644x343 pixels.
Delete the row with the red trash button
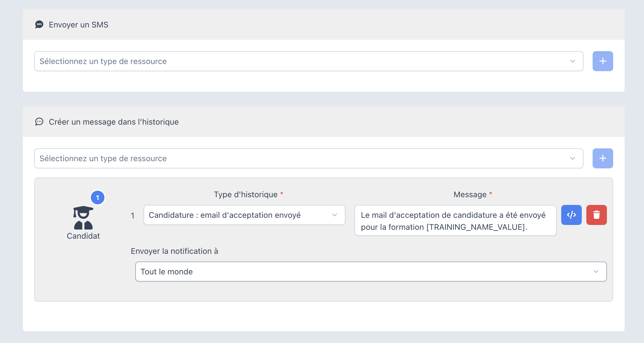(596, 215)
